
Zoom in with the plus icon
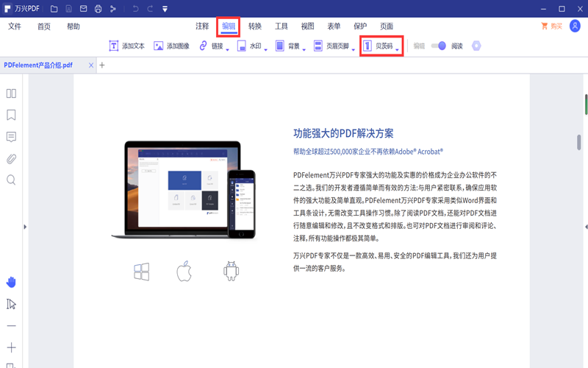click(11, 347)
